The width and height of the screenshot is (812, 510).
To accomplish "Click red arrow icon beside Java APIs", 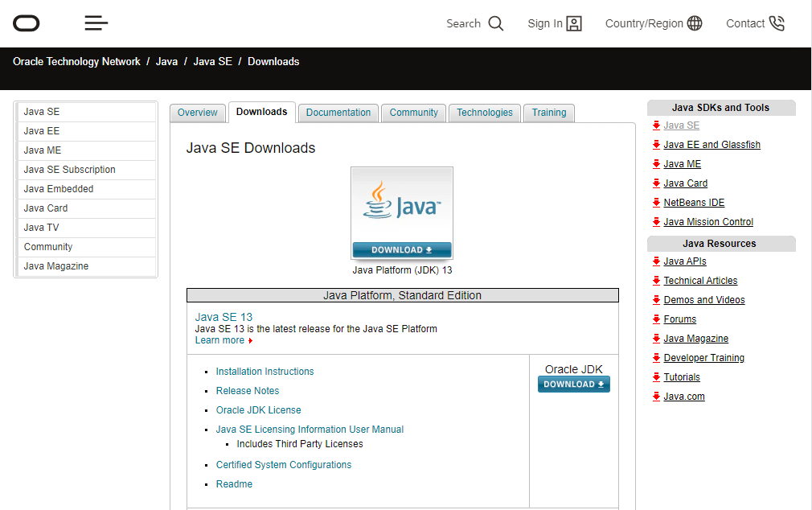I will (x=656, y=261).
